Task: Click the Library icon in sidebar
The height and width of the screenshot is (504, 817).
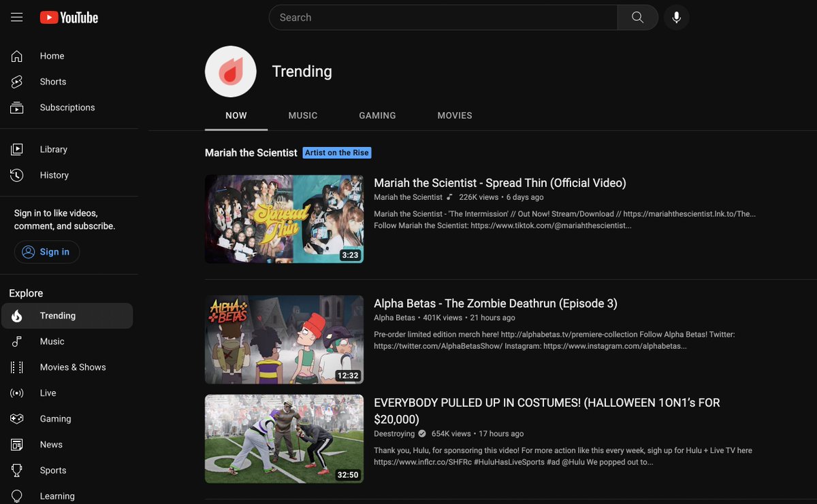Action: pos(17,150)
